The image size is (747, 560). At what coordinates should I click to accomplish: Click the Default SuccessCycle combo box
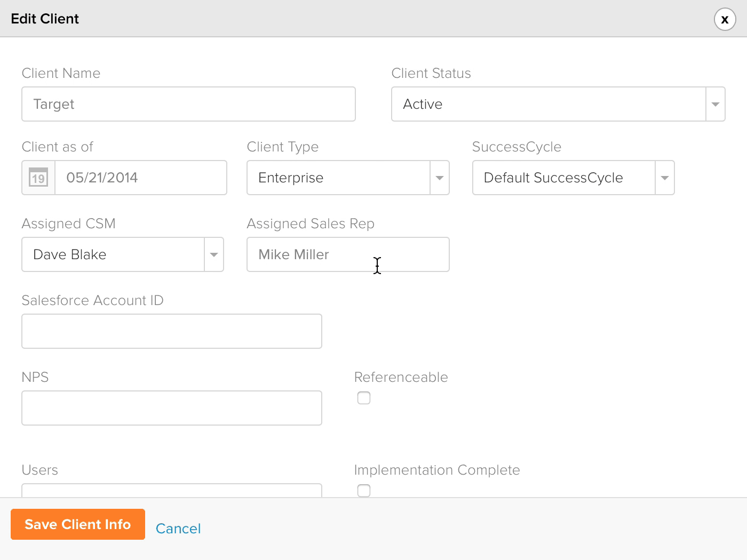point(563,178)
